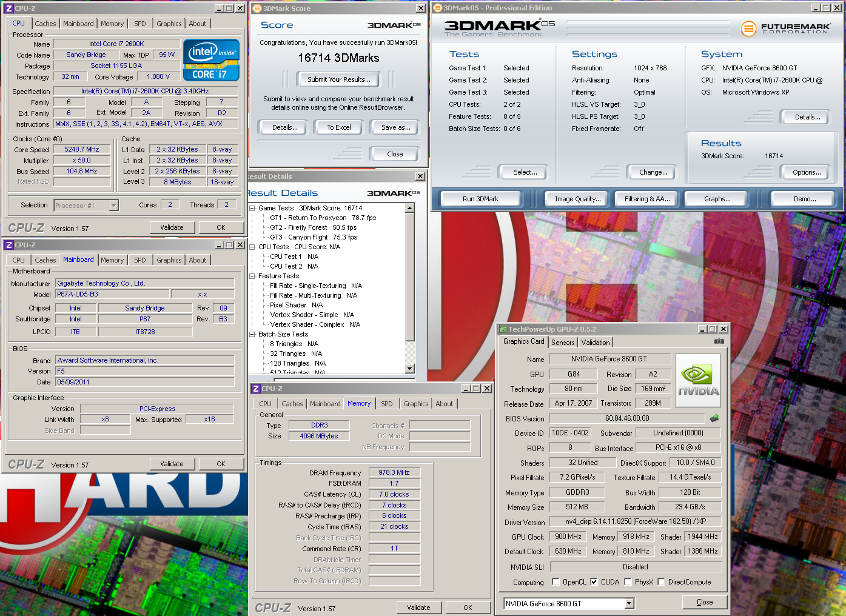This screenshot has height=616, width=846.
Task: Click Details button in 3DMark Score window
Action: click(285, 127)
